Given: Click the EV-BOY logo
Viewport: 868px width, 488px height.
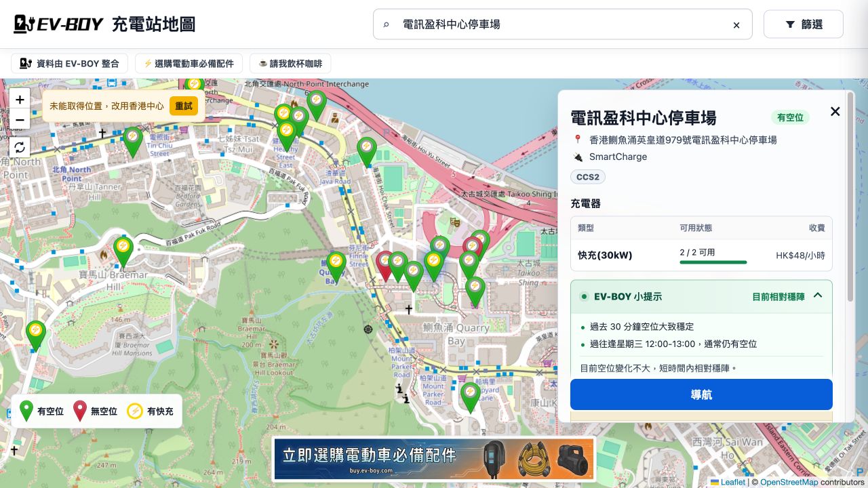Looking at the screenshot, I should point(58,24).
